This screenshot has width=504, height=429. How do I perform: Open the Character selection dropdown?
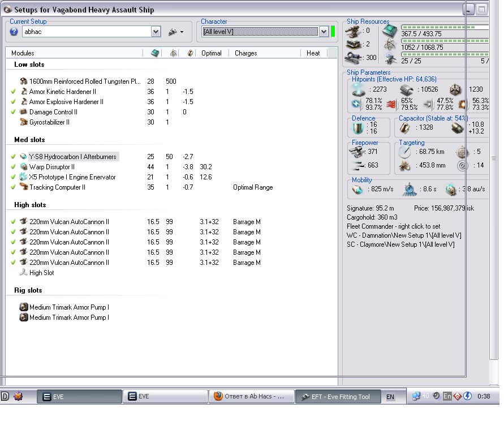coord(324,32)
